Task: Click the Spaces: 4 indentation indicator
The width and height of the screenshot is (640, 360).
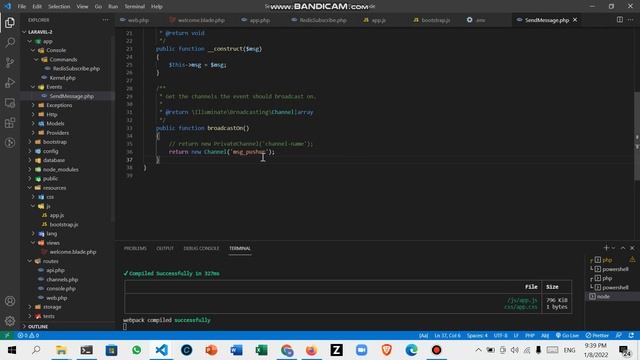Action: (477, 336)
